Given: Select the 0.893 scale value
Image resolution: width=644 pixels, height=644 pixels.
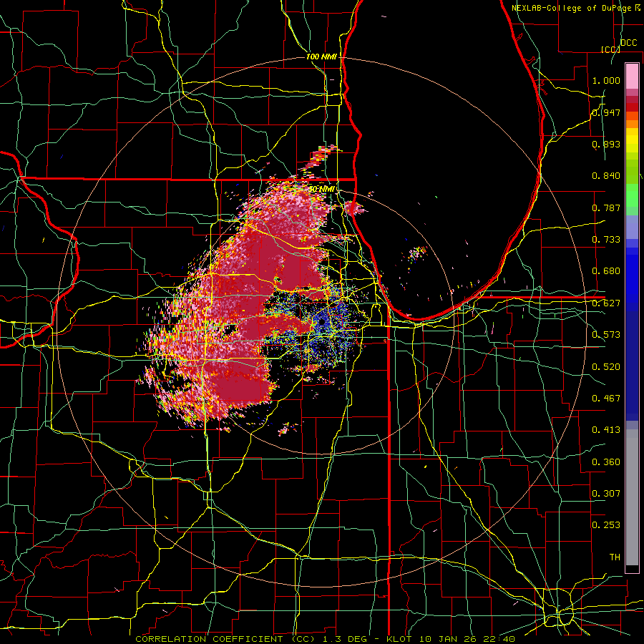Looking at the screenshot, I should point(606,144).
